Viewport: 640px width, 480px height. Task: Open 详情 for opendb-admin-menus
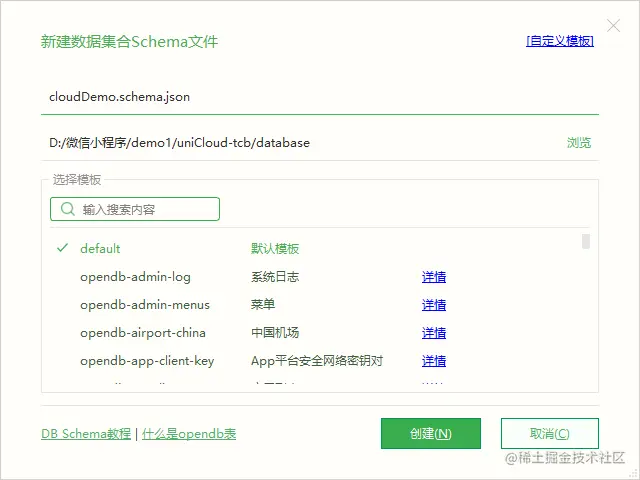434,305
